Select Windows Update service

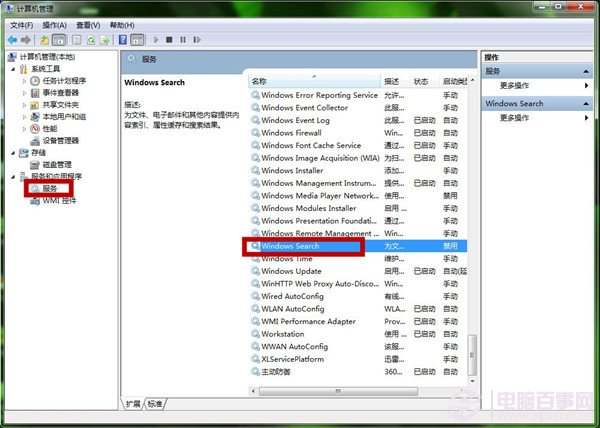[359, 271]
